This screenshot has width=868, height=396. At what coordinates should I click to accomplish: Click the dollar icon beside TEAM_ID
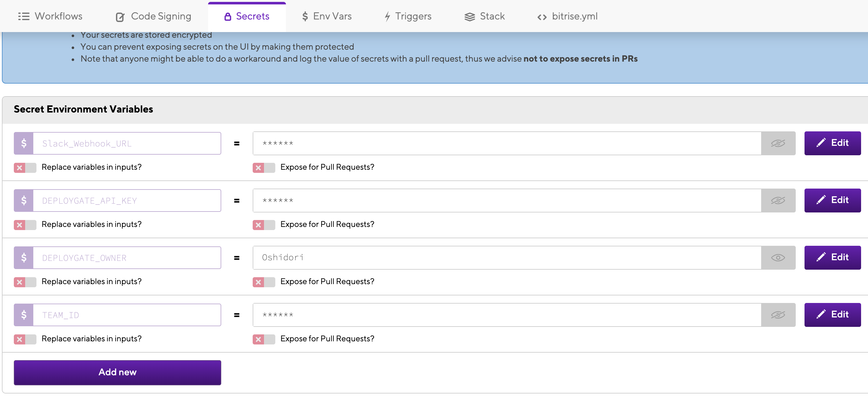pyautogui.click(x=24, y=315)
